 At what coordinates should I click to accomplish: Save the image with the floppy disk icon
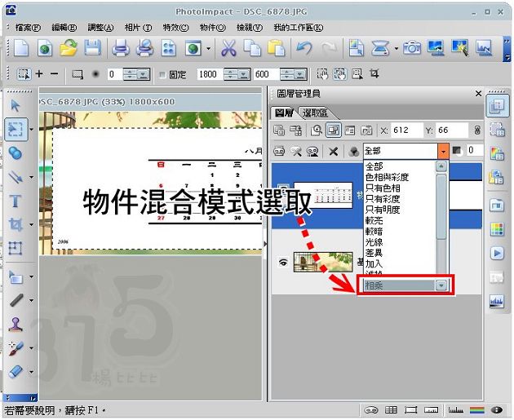click(92, 48)
